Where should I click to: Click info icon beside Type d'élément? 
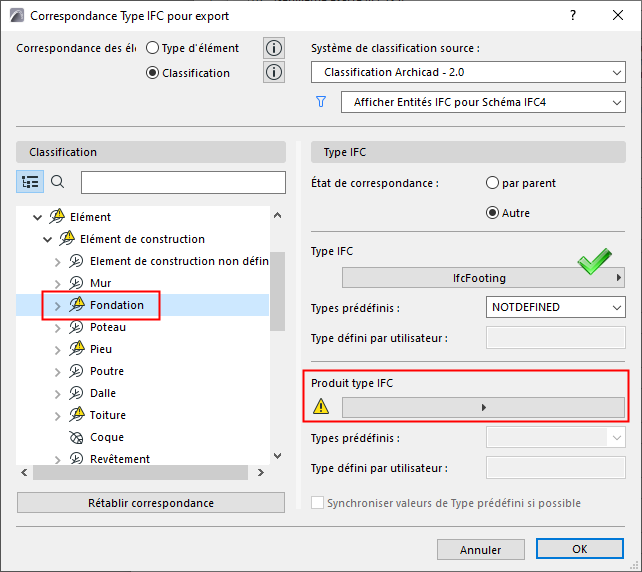273,48
